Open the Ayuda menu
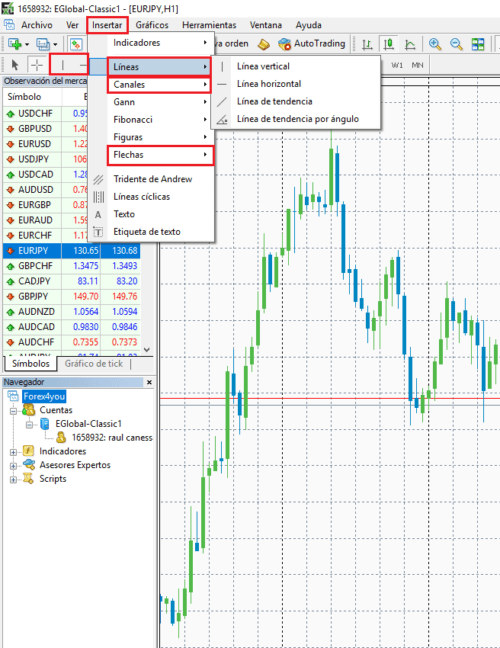This screenshot has width=500, height=648. 308,25
